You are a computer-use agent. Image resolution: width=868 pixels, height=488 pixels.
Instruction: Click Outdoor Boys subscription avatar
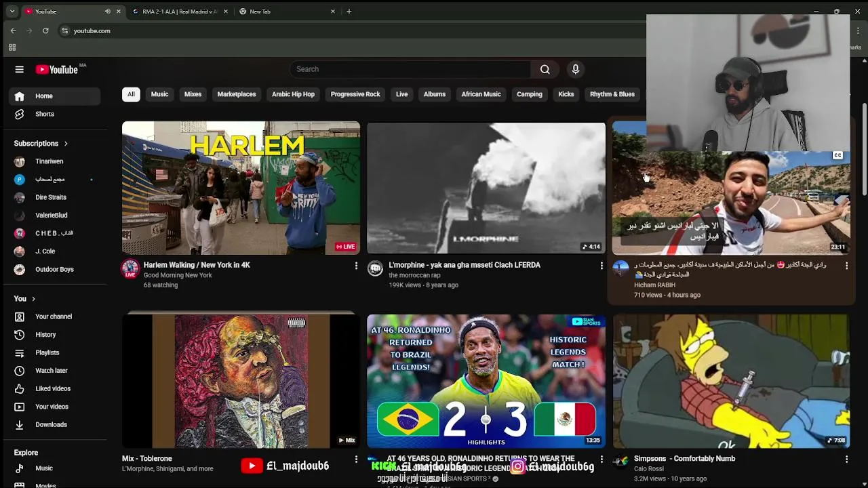20,269
